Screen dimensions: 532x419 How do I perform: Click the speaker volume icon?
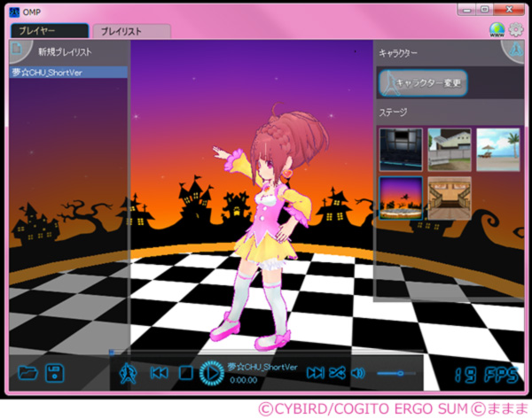pos(358,373)
